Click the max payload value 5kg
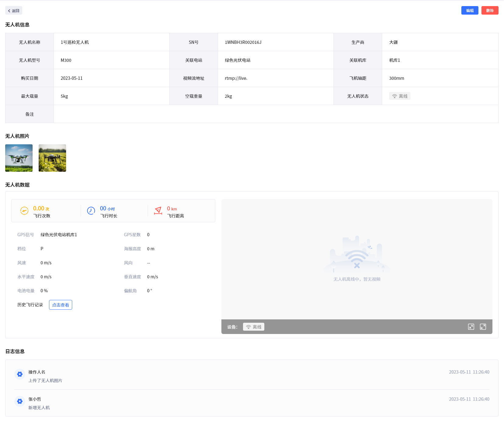Screen dimensions: 504x422 64,96
